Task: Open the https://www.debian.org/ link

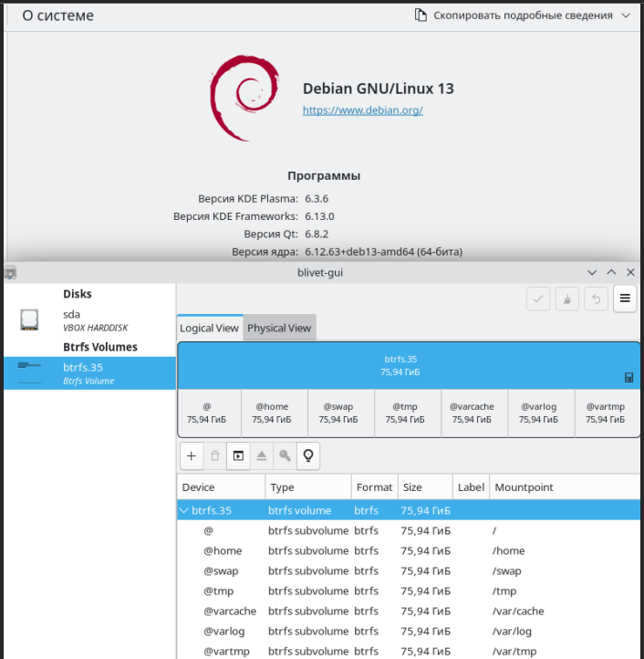Action: (362, 110)
